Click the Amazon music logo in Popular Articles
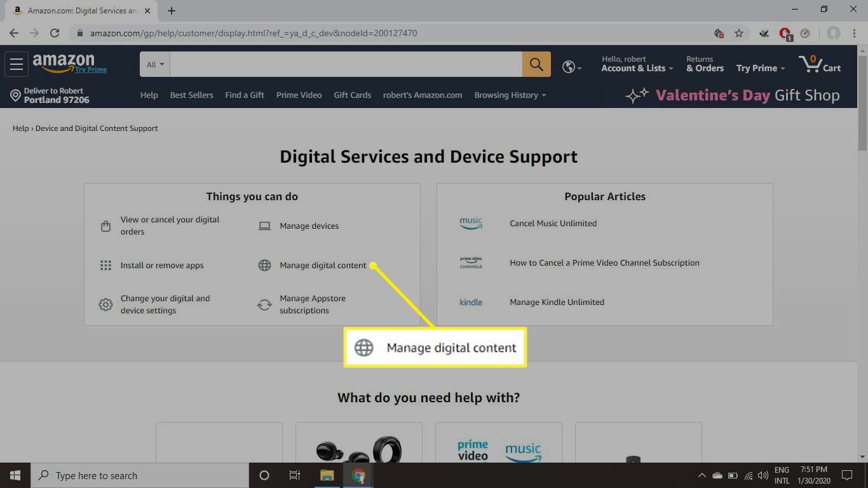The height and width of the screenshot is (488, 868). coord(471,224)
